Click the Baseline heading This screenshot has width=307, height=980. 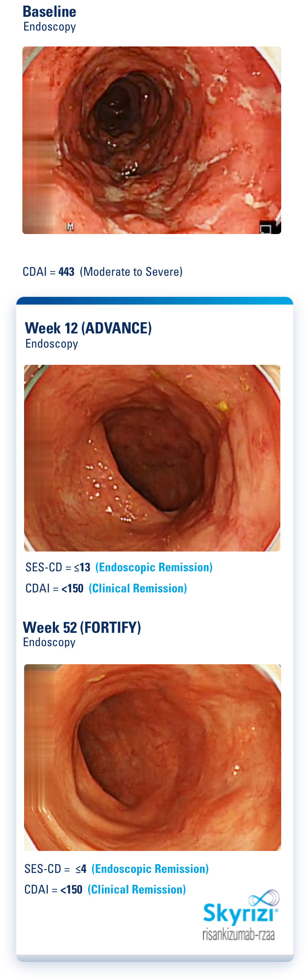49,12
